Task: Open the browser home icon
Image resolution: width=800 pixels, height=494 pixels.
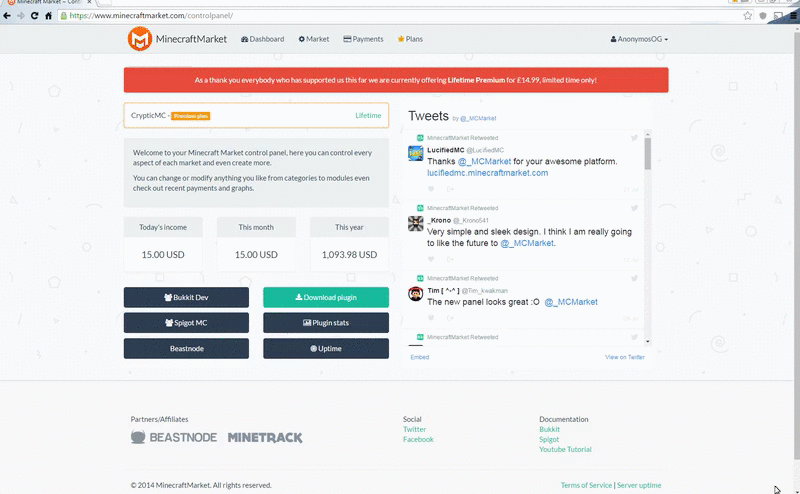Action: 48,16
